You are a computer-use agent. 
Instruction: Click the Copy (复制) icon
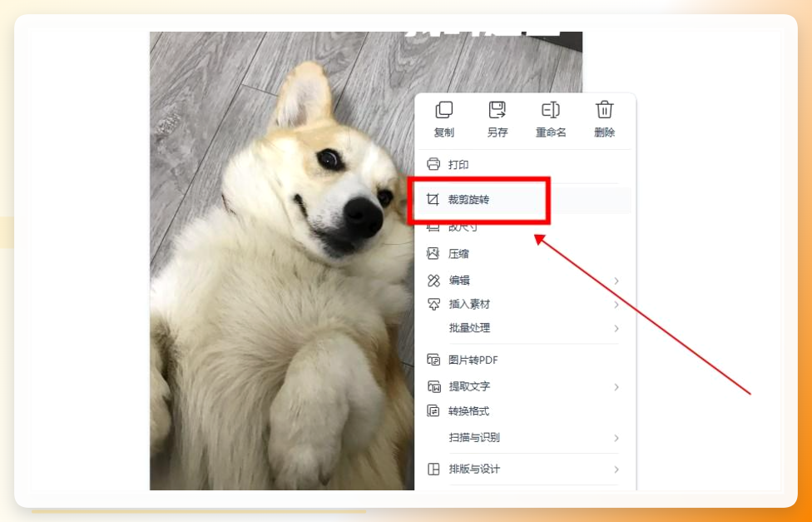click(x=443, y=110)
